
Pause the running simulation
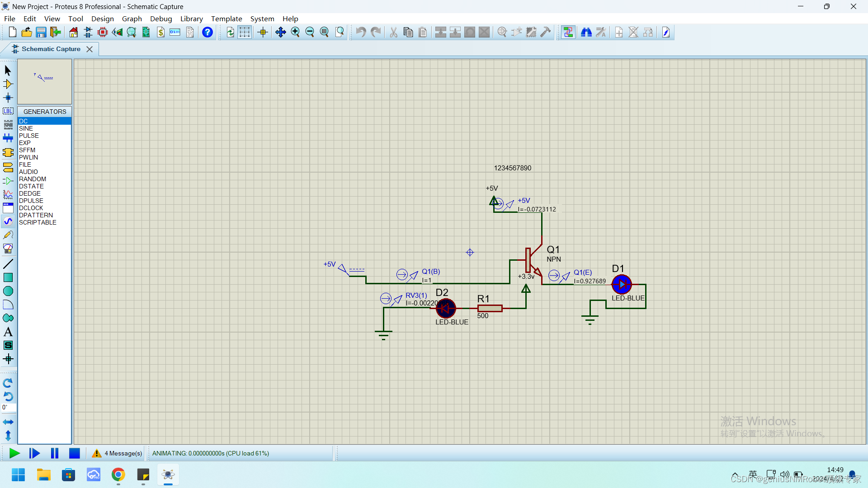pos(55,453)
